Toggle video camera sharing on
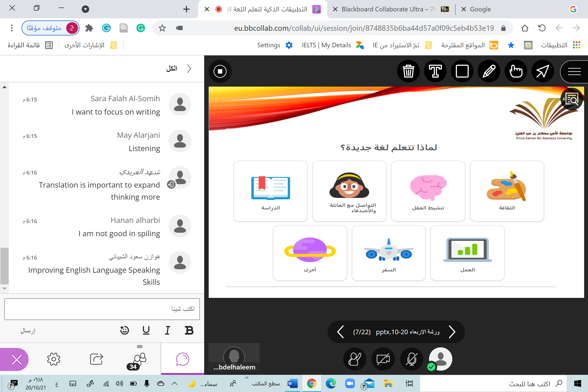The width and height of the screenshot is (588, 392). [383, 359]
